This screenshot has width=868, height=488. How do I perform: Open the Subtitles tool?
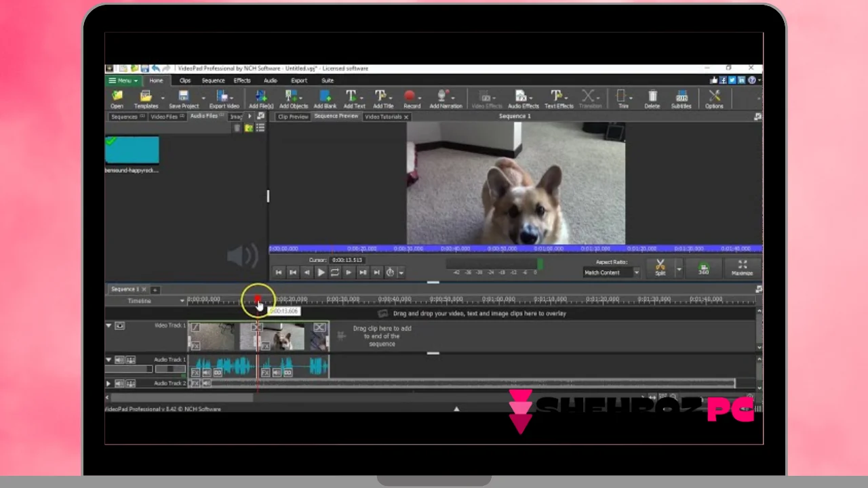coord(681,99)
